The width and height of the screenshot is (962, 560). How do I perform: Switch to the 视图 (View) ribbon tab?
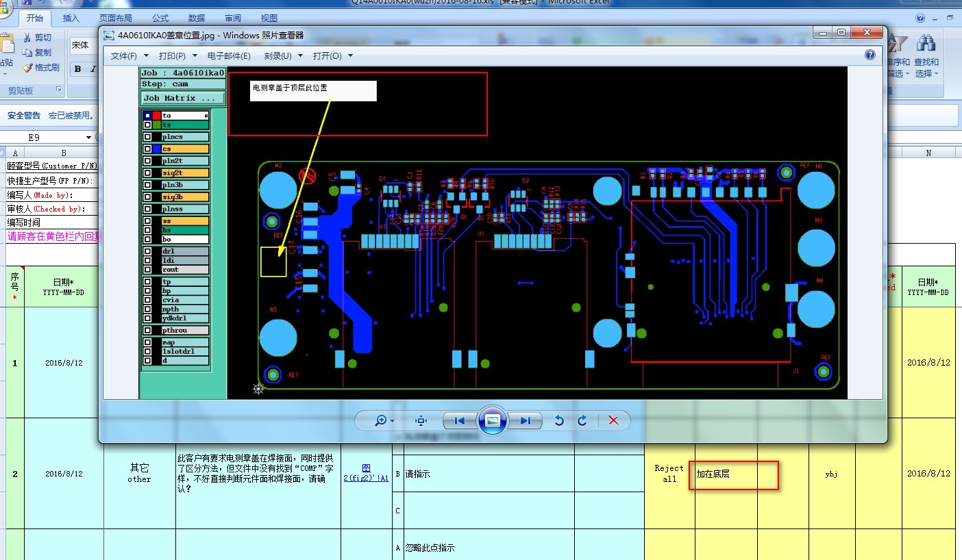[x=269, y=18]
